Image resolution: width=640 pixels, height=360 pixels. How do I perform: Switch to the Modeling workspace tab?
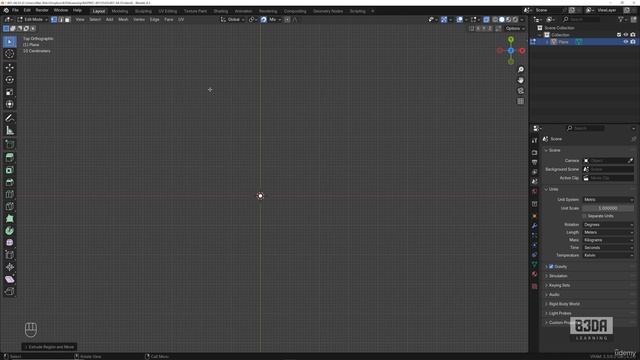click(x=120, y=11)
